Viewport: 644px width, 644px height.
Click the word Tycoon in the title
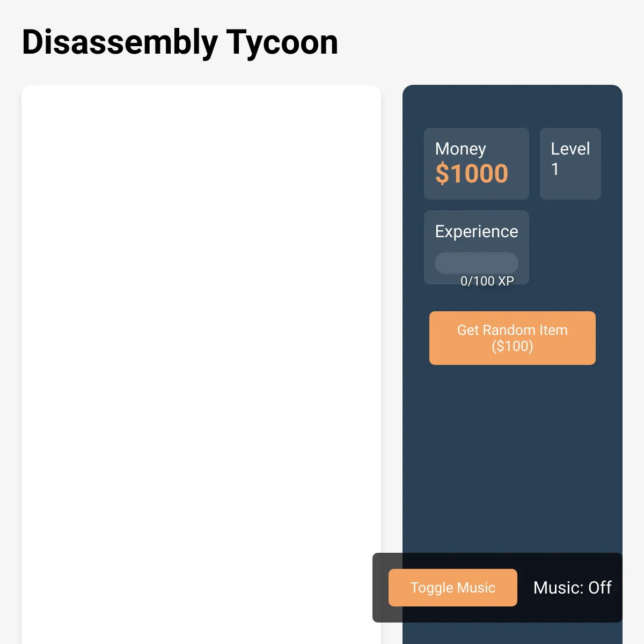tap(282, 42)
